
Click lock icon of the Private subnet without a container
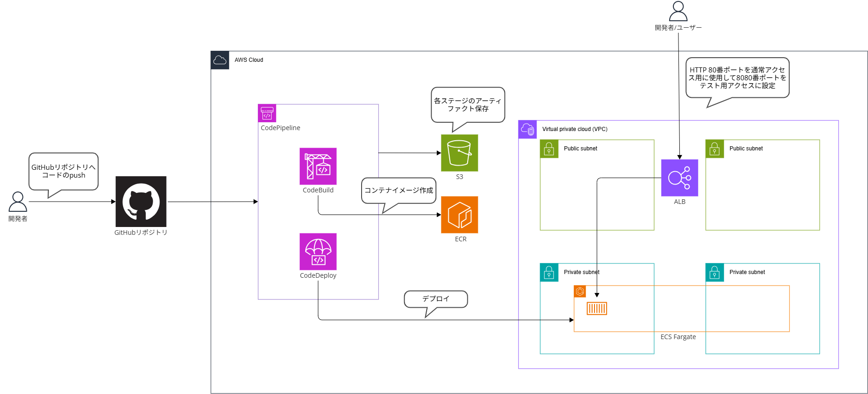(x=715, y=272)
